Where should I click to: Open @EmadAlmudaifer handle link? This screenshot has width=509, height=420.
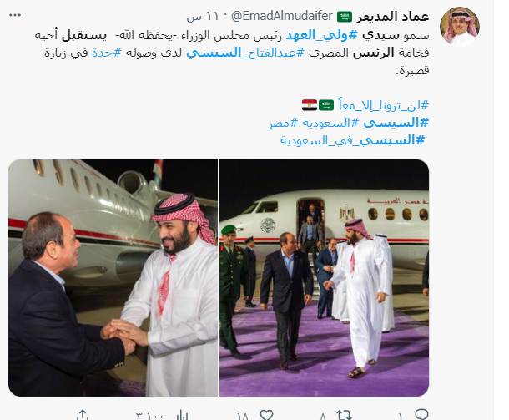282,16
